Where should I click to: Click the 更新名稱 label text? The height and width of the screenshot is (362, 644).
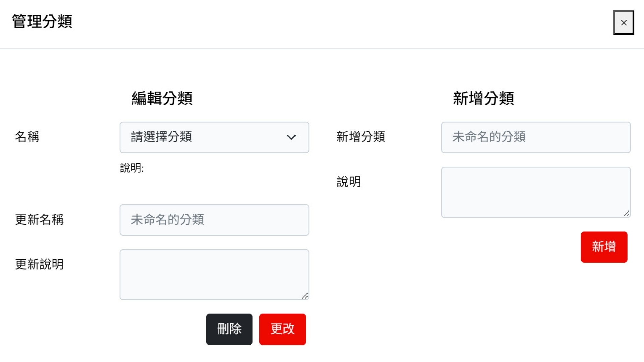click(39, 220)
